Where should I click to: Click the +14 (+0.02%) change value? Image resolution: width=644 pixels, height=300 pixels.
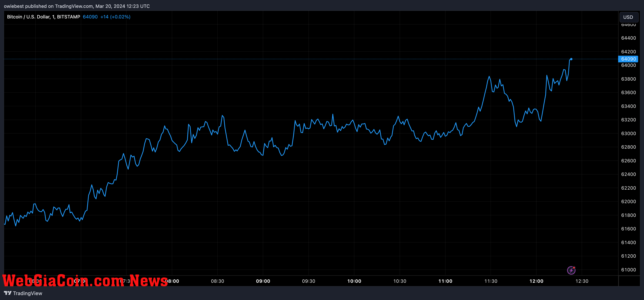(x=115, y=17)
